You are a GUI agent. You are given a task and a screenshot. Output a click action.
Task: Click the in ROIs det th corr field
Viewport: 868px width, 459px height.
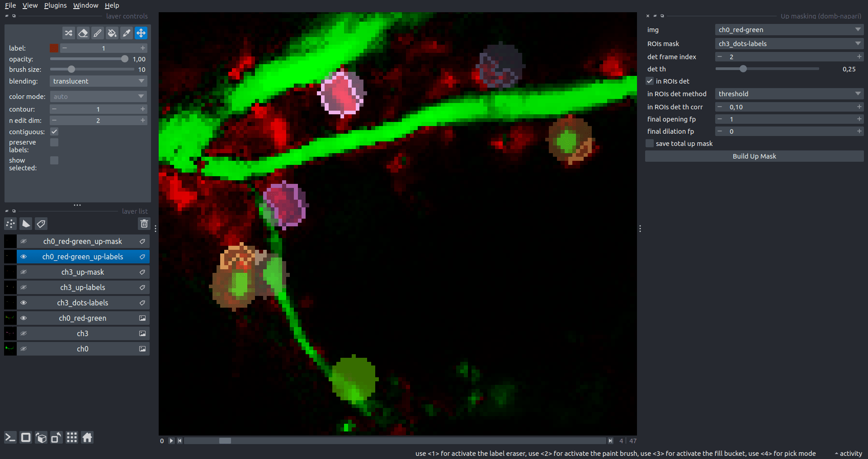point(789,107)
